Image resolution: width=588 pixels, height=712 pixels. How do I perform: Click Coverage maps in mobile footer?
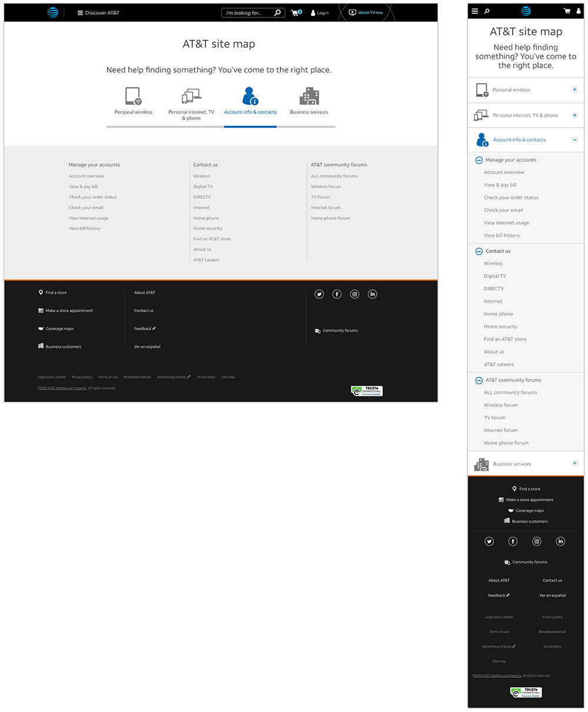[x=526, y=511]
